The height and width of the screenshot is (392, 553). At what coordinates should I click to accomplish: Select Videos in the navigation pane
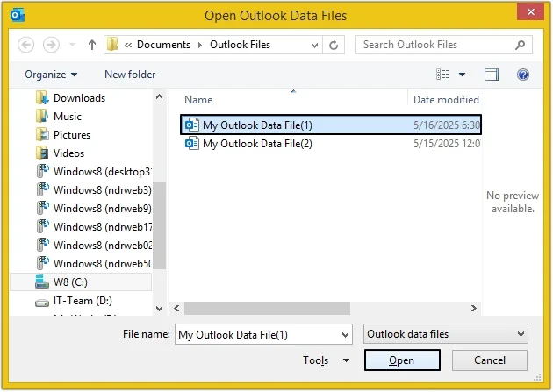(x=68, y=153)
